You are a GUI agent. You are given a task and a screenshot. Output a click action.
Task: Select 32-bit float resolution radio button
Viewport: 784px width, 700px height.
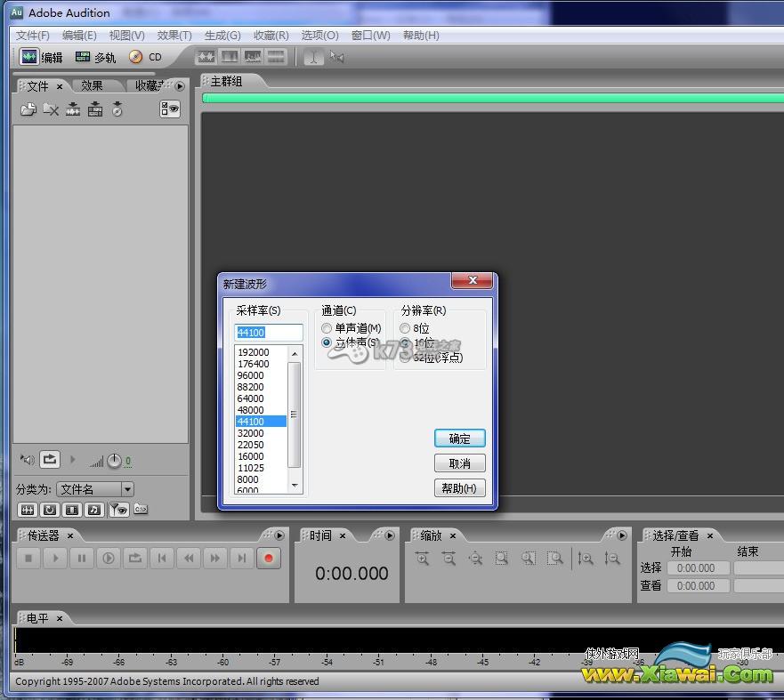pyautogui.click(x=406, y=357)
